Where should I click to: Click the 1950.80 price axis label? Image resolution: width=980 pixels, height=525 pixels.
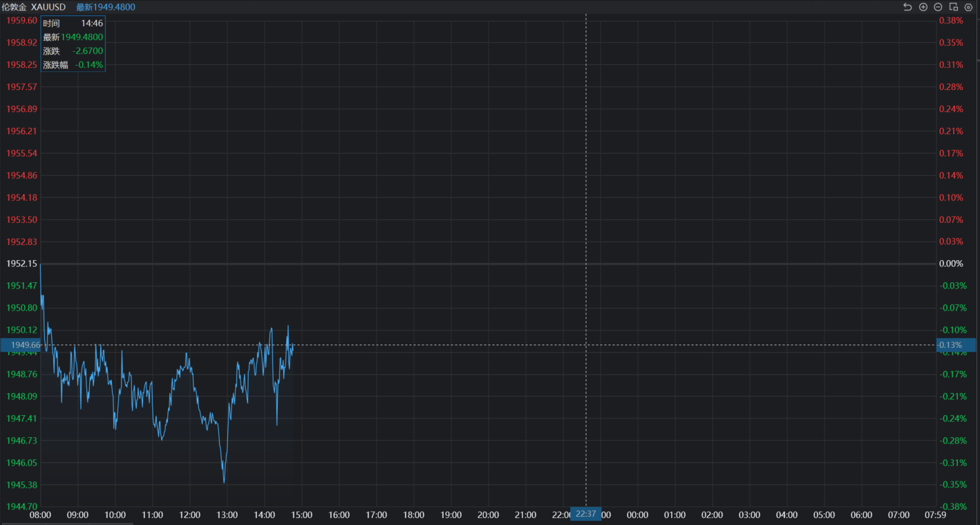point(21,308)
